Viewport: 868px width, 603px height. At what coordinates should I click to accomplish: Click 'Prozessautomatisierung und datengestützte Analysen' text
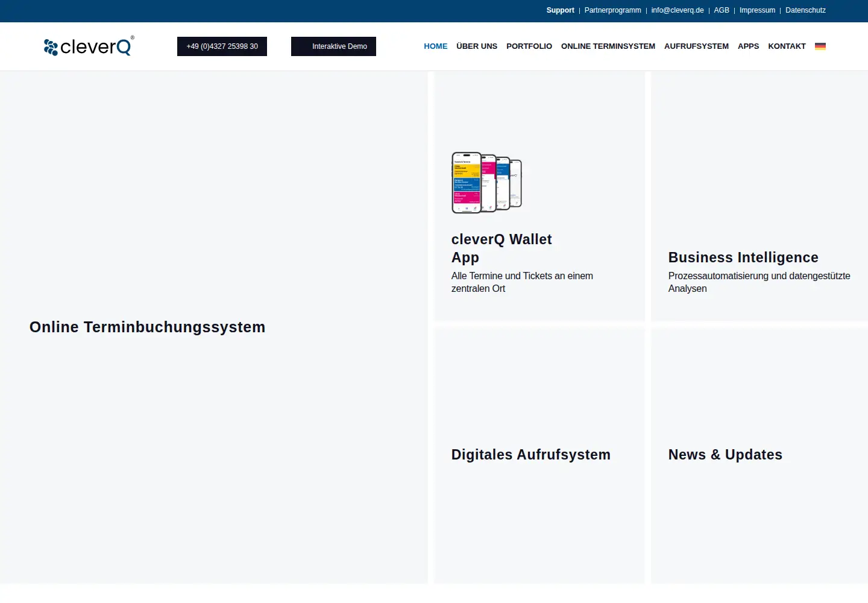click(759, 282)
